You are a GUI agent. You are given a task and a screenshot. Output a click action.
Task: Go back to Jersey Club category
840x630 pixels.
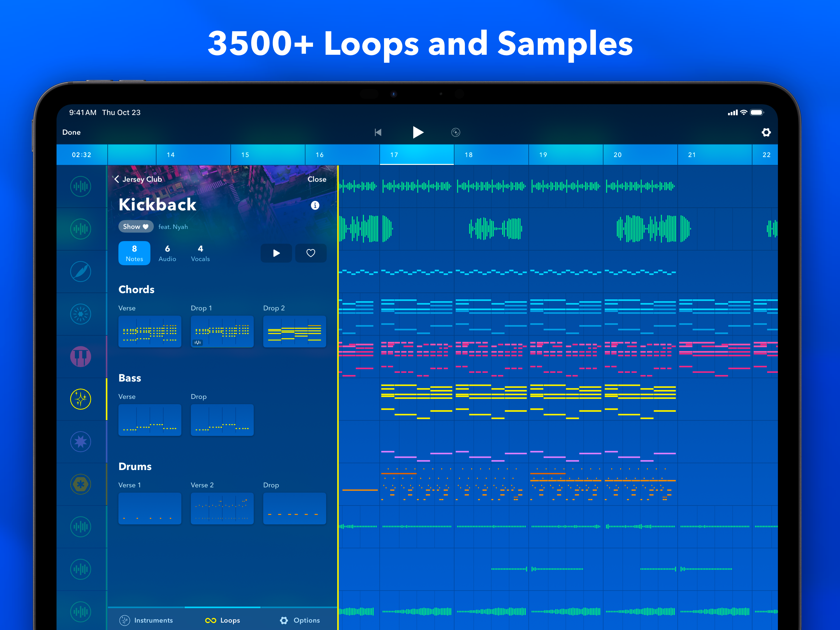click(x=137, y=179)
